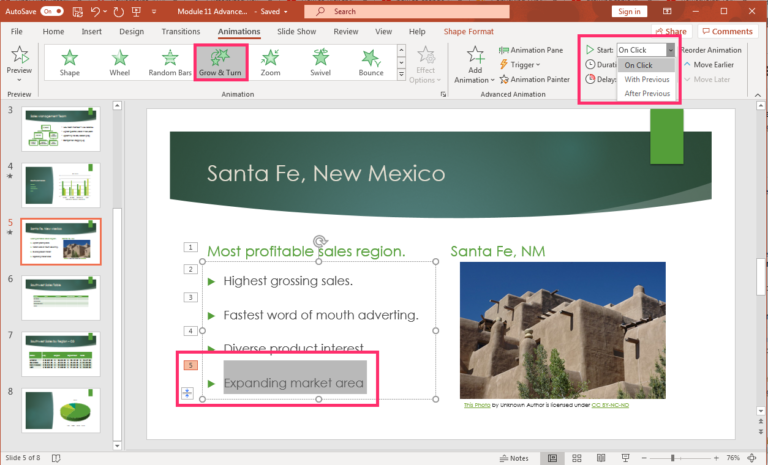Screen dimensions: 768x465
Task: Click the Add Animation button
Action: pyautogui.click(x=475, y=66)
